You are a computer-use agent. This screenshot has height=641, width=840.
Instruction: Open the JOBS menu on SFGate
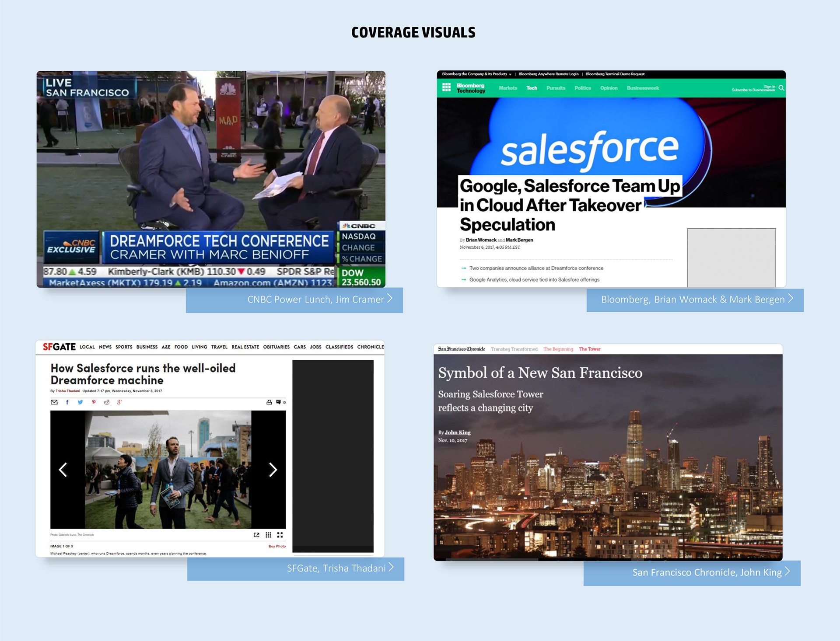click(x=315, y=347)
